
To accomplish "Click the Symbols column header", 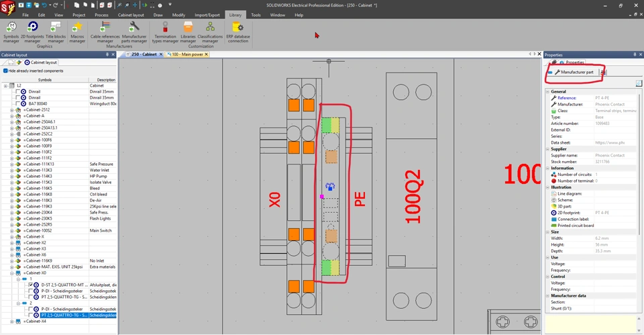I will (45, 80).
